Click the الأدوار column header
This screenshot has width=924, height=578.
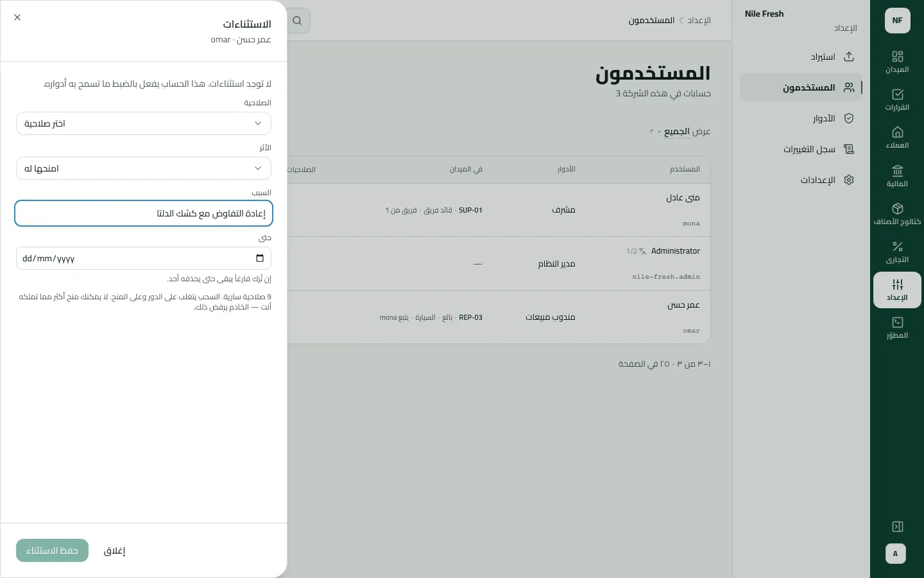(566, 170)
